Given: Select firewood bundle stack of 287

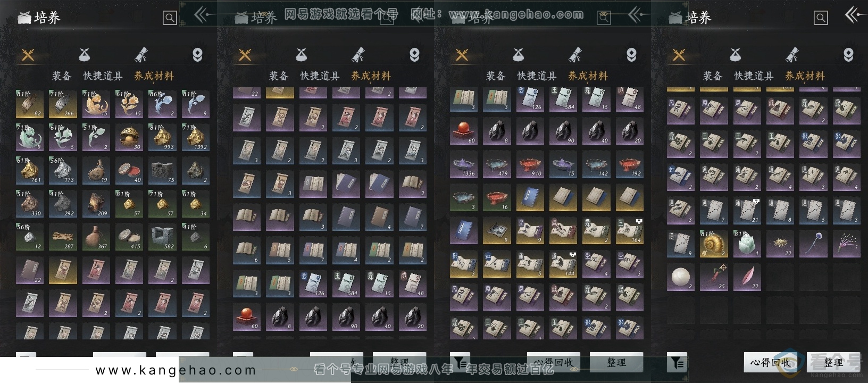Looking at the screenshot, I should click(62, 236).
